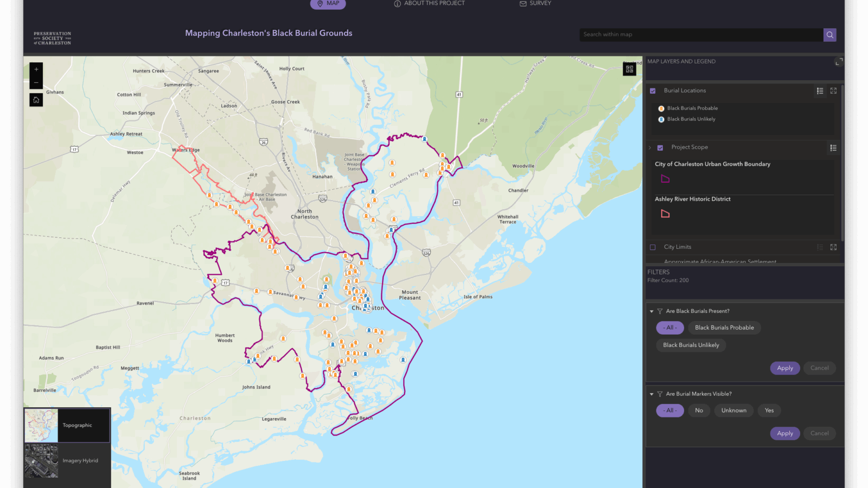Click the Urban Growth Boundary purple swatch
The width and height of the screenshot is (868, 488).
coord(665,179)
